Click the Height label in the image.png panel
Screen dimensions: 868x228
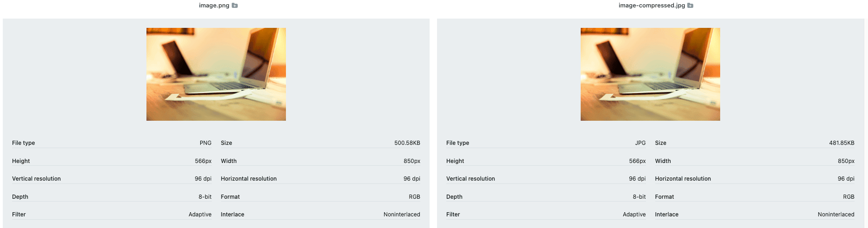[21, 161]
